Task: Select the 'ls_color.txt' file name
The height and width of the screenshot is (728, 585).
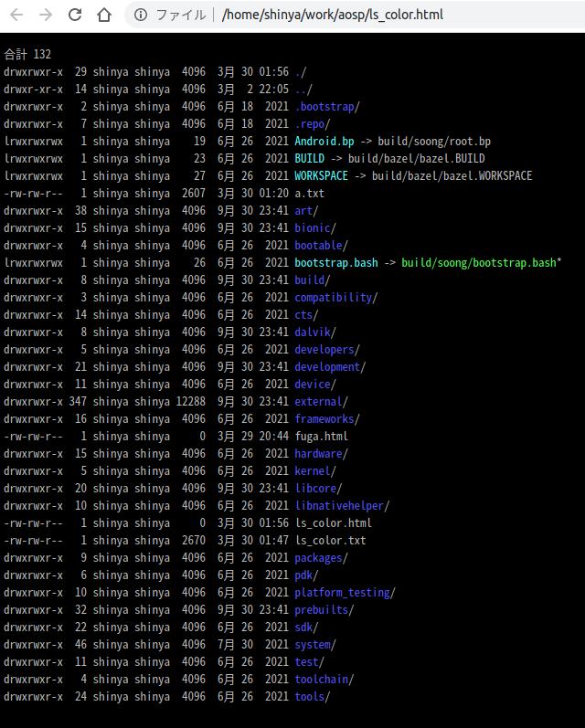Action: [330, 541]
